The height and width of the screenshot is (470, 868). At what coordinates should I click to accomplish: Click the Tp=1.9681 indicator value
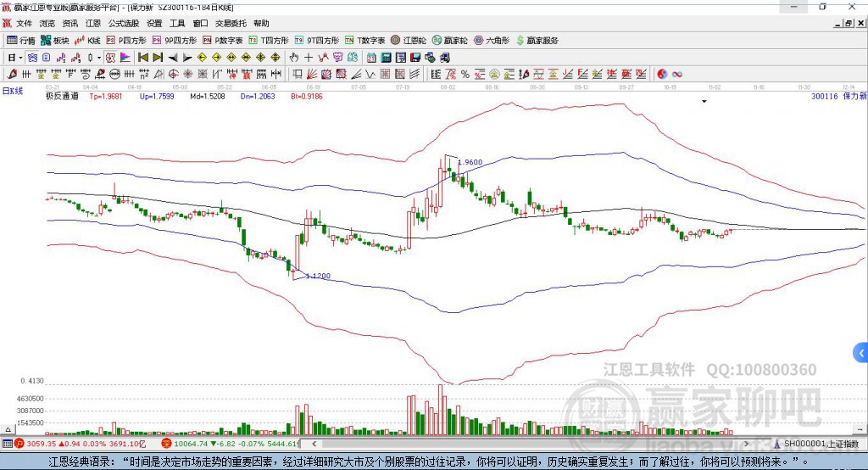[105, 97]
